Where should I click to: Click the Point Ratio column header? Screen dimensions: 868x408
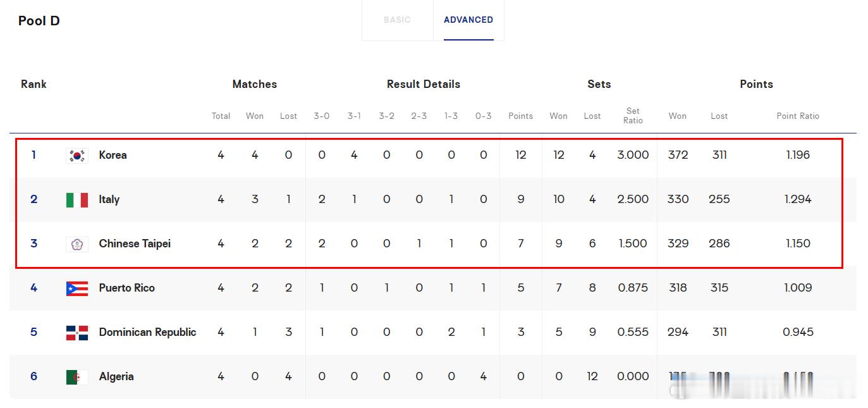798,116
